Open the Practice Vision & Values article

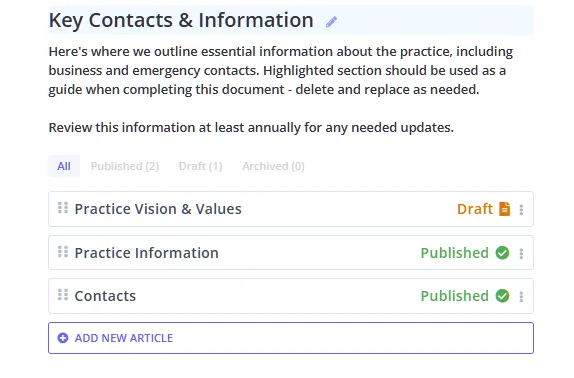[158, 209]
